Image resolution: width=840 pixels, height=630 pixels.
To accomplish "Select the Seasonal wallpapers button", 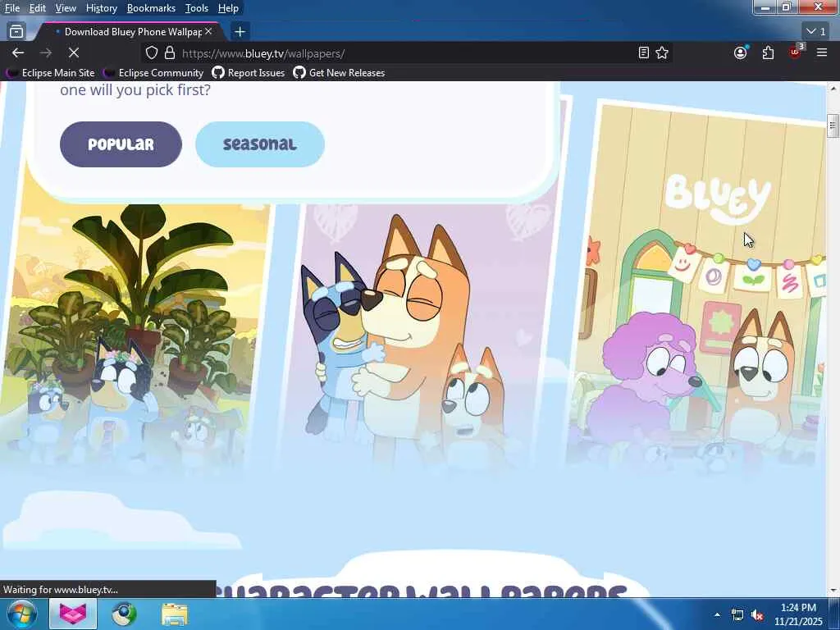I will (x=260, y=144).
